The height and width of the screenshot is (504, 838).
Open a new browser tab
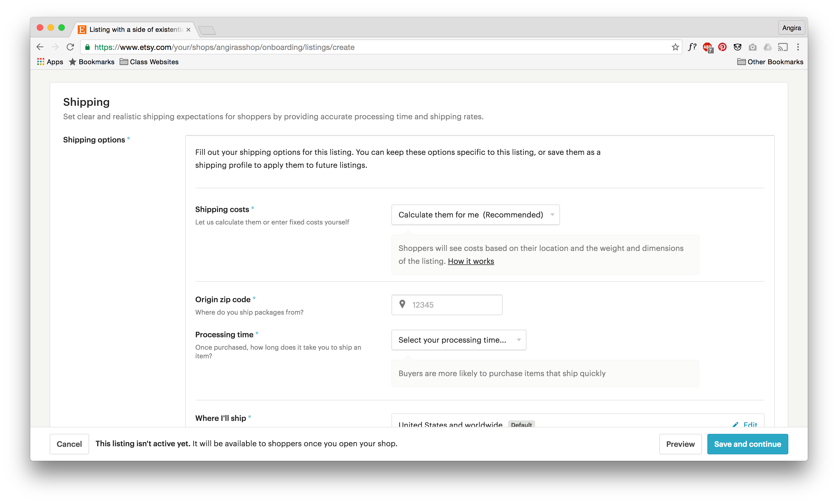click(207, 30)
